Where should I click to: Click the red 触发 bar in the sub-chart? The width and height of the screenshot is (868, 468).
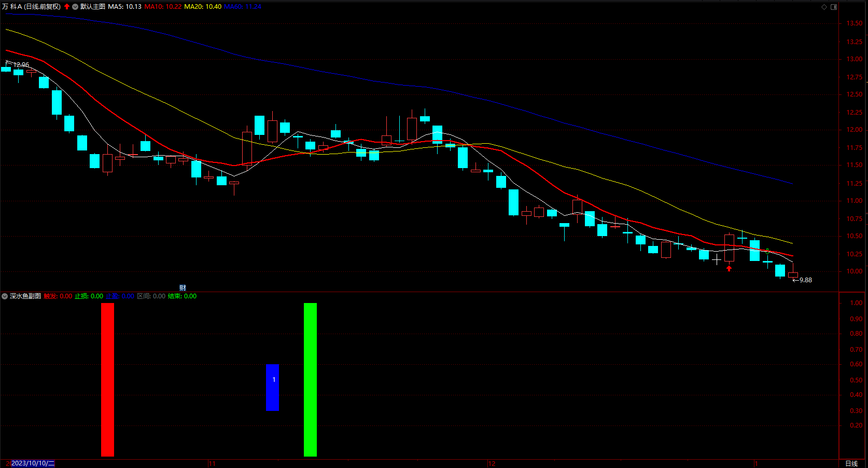107,380
